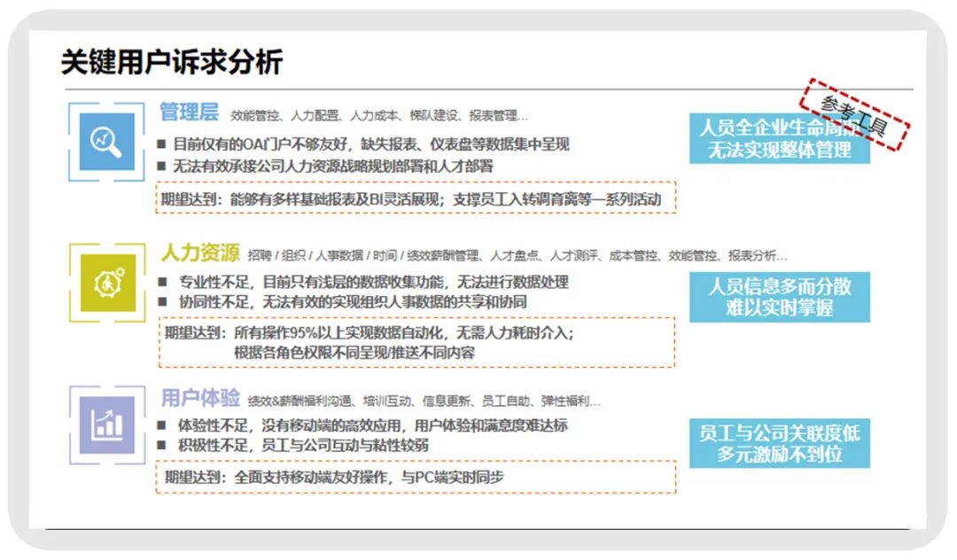Viewport: 957px width, 560px height.
Task: Click the purple bar chart icon
Action: tap(107, 425)
